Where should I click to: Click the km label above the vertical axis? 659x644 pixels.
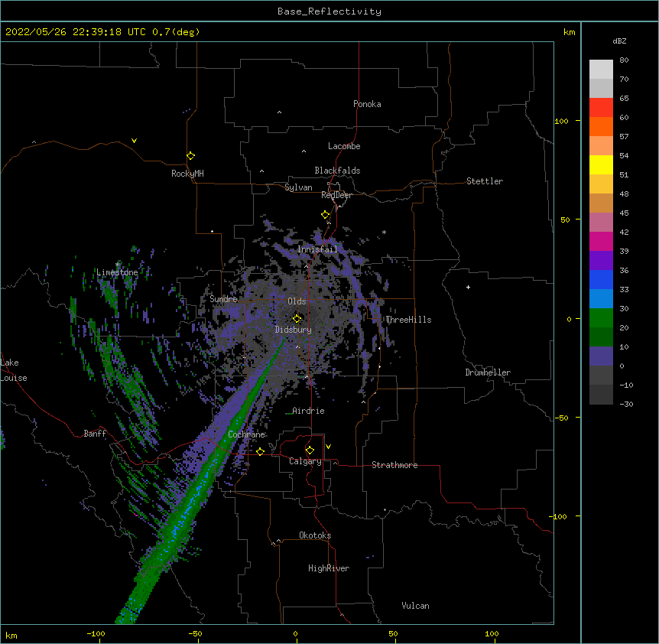[x=569, y=32]
